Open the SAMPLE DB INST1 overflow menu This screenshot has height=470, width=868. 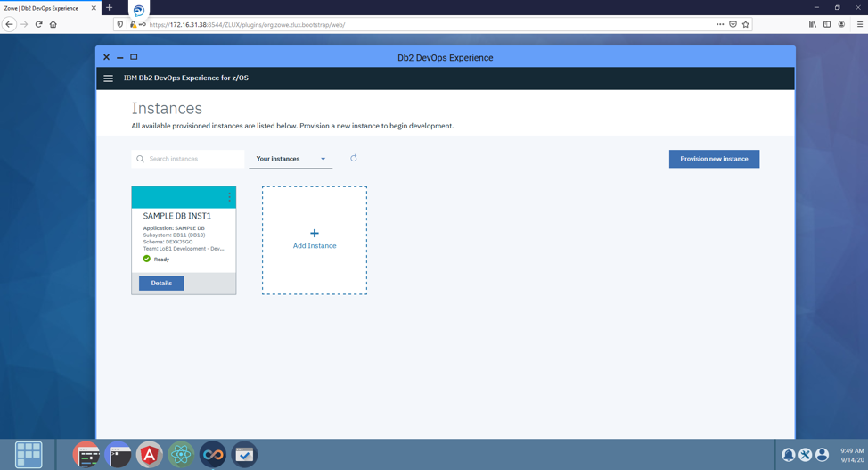pyautogui.click(x=229, y=197)
